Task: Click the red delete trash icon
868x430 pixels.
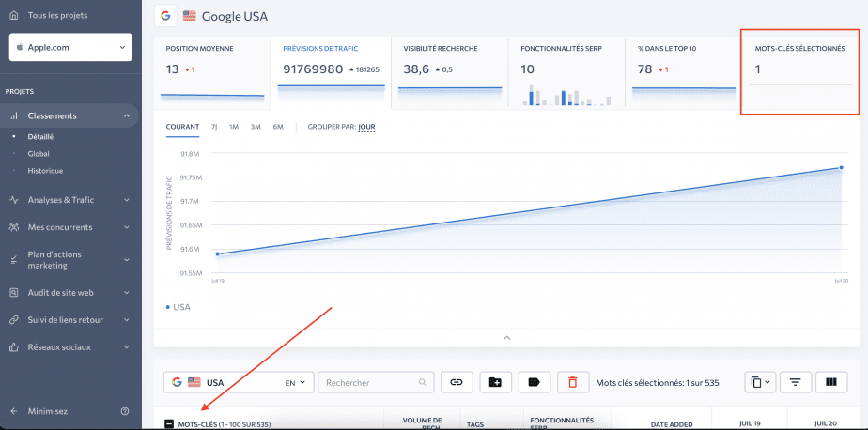Action: 573,382
